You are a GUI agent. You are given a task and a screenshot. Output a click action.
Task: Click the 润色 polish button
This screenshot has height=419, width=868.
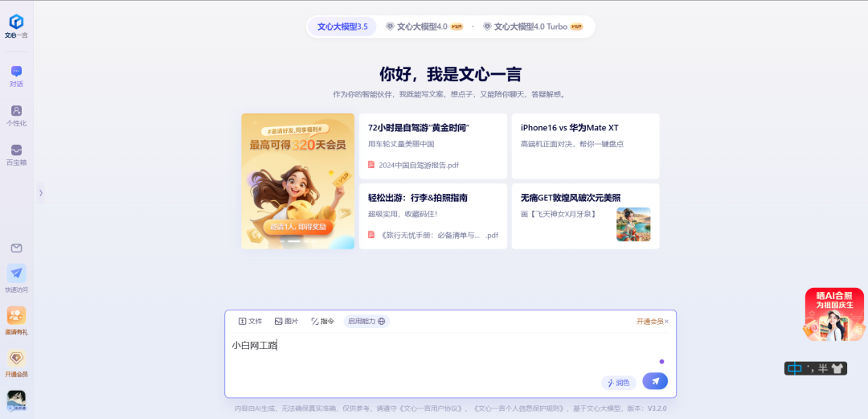(x=619, y=383)
